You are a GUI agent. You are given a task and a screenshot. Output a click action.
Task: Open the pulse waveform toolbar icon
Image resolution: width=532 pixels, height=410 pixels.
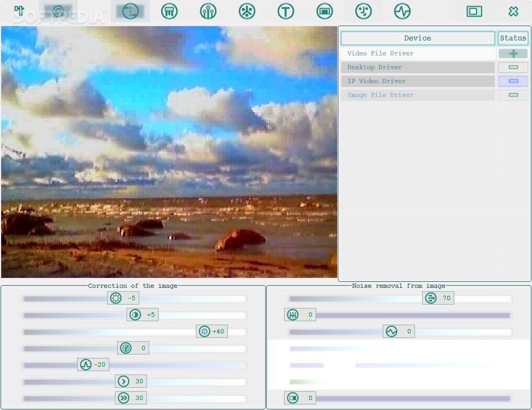[402, 11]
